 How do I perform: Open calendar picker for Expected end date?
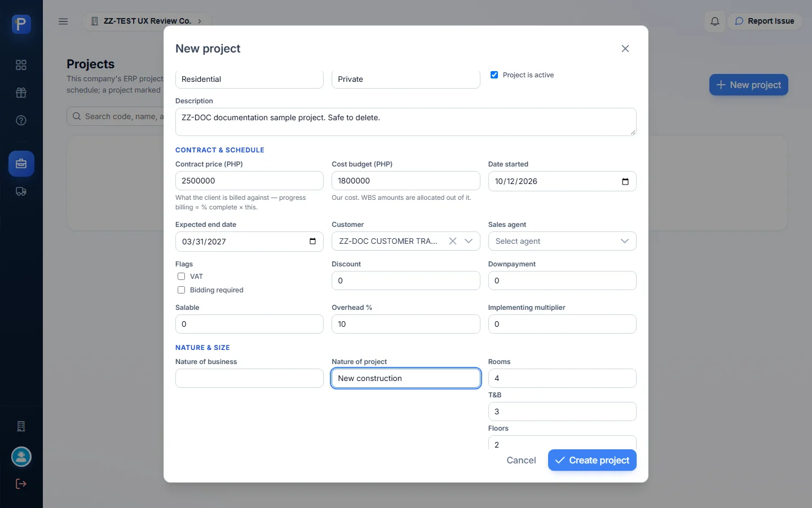coord(313,242)
